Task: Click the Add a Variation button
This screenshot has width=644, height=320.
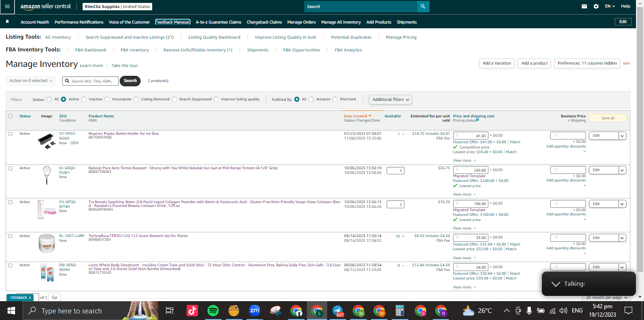Action: pyautogui.click(x=497, y=63)
